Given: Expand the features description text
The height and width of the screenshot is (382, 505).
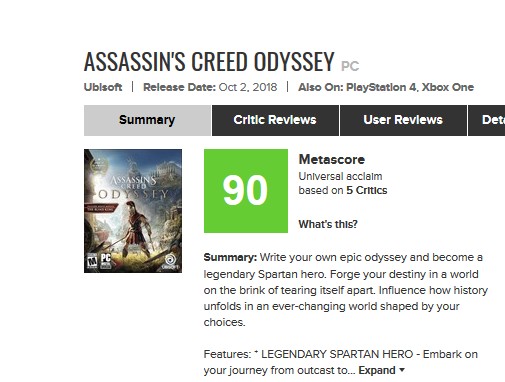Looking at the screenshot, I should pyautogui.click(x=377, y=370).
